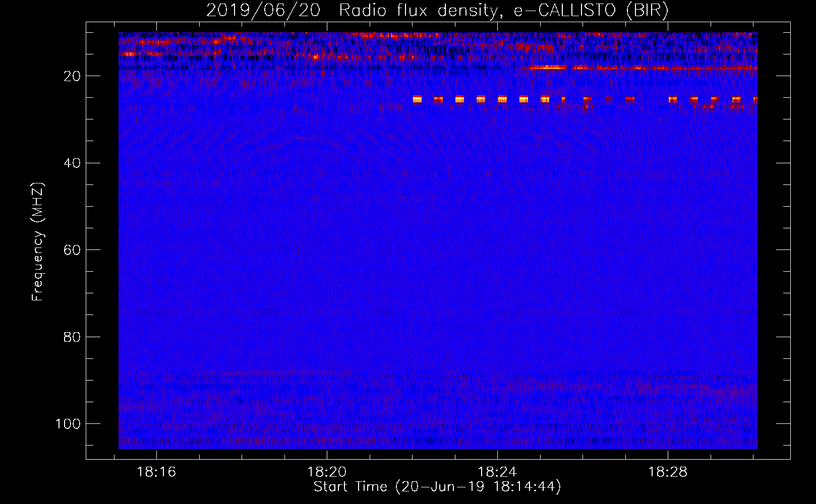Click the 'Frequency (MHZ)' y-axis label
Viewport: 816px width, 504px height.
(x=38, y=242)
